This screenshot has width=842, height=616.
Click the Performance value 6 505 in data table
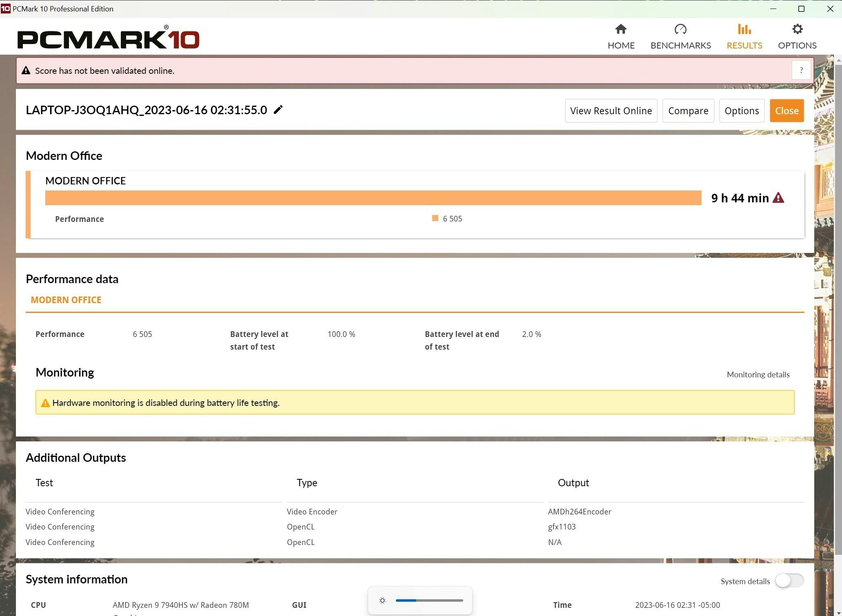[142, 334]
